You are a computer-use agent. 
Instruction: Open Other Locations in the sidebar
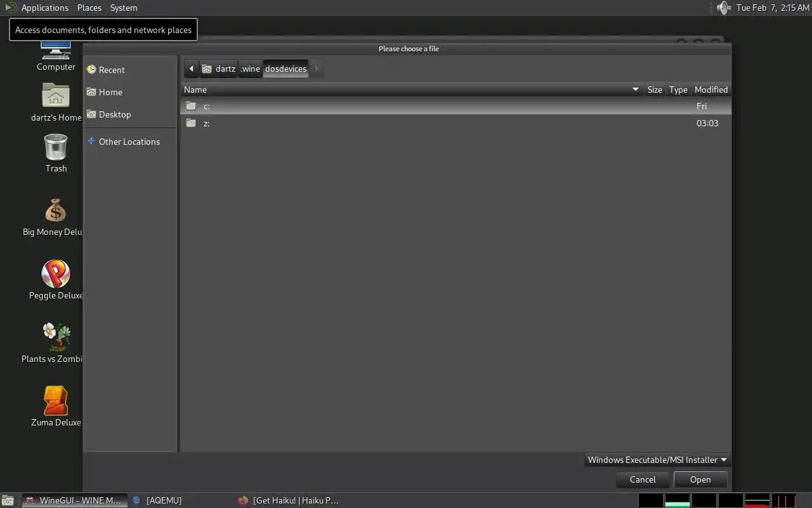(130, 142)
